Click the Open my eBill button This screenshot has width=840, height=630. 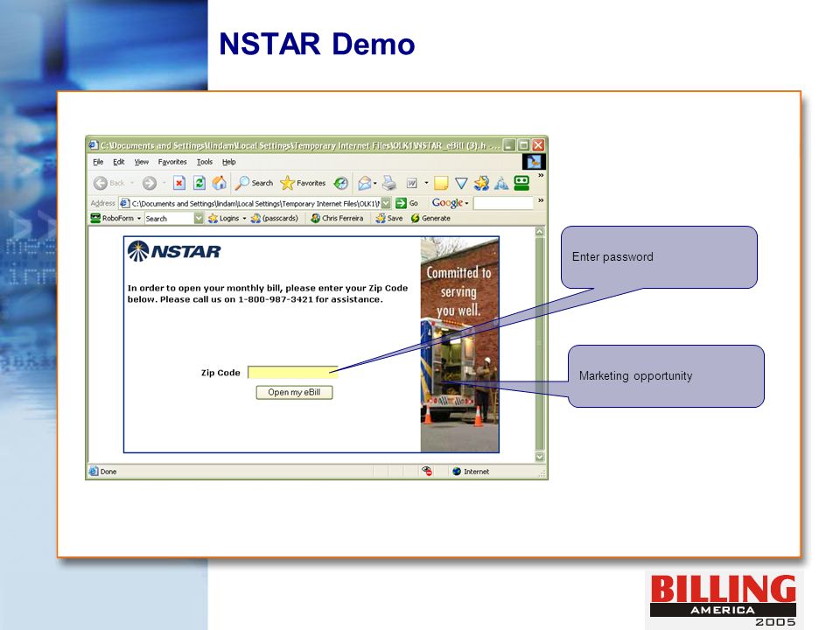pyautogui.click(x=294, y=393)
